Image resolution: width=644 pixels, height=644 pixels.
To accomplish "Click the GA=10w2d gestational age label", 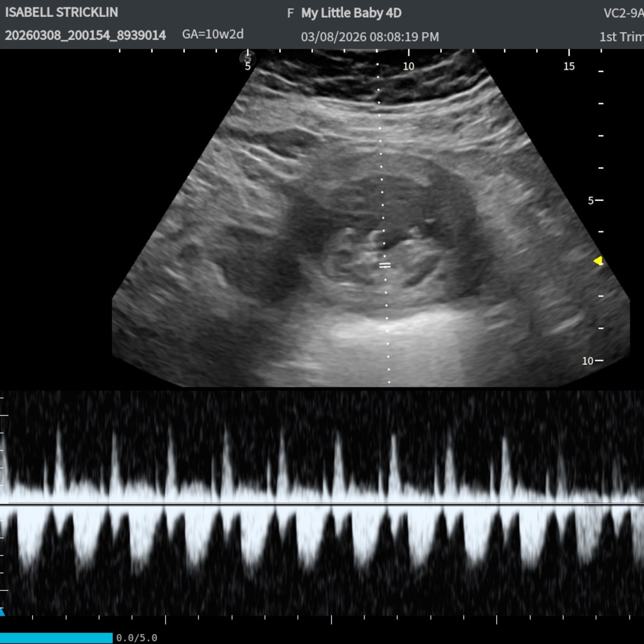I will (x=213, y=34).
